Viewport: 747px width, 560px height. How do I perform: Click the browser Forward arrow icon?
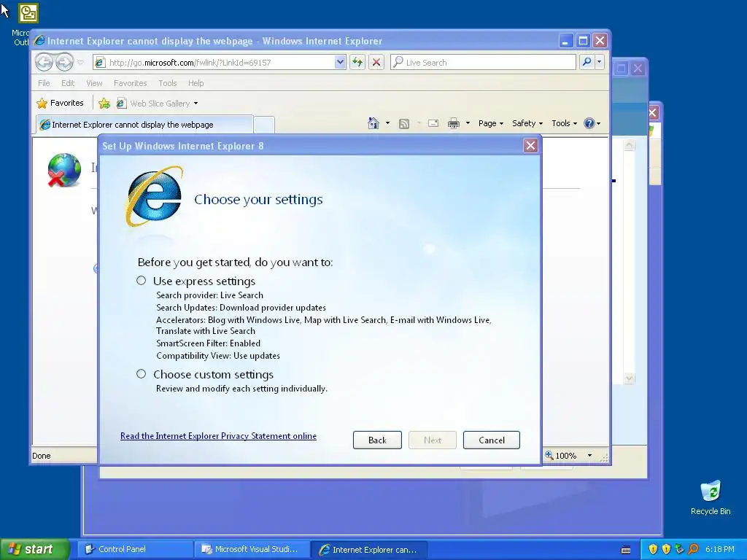(64, 62)
